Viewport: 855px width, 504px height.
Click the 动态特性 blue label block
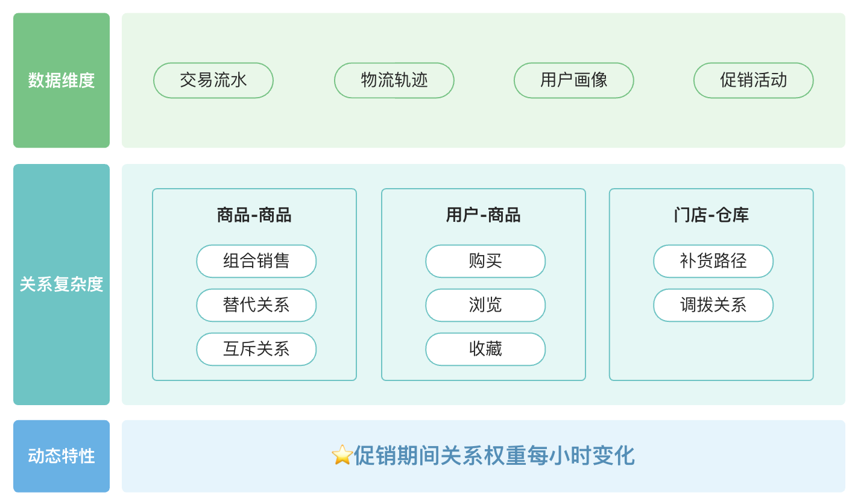coord(62,456)
